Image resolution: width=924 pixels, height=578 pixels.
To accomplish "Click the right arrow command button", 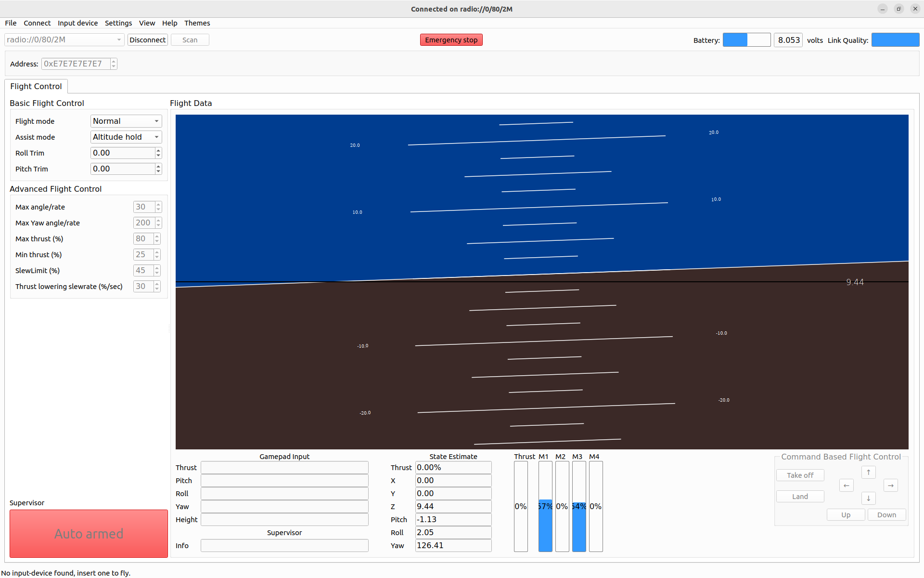I will (890, 486).
